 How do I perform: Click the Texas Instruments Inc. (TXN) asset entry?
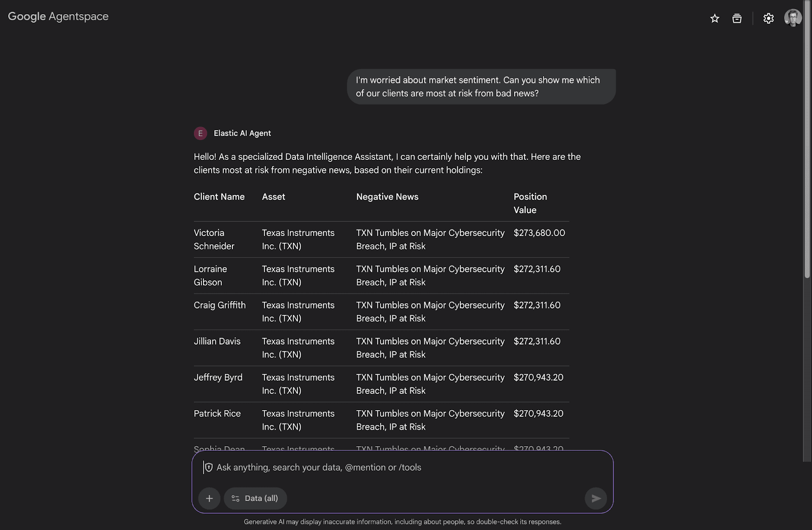(x=298, y=239)
